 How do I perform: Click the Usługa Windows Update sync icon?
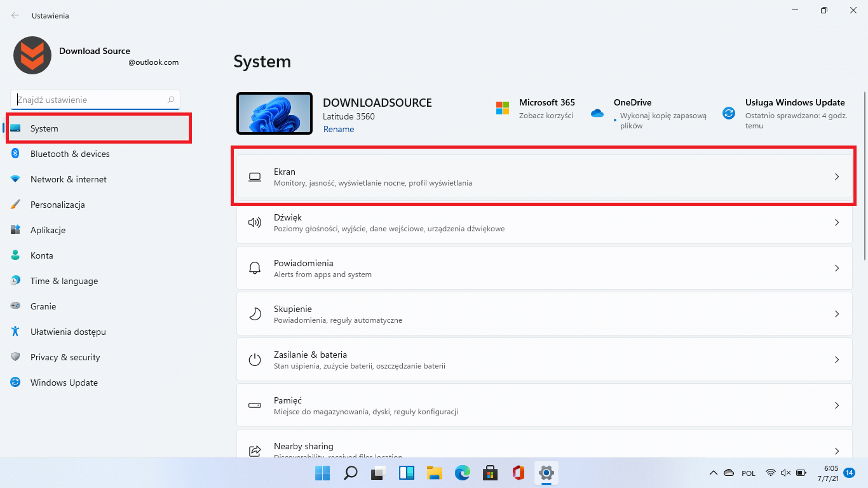point(729,113)
